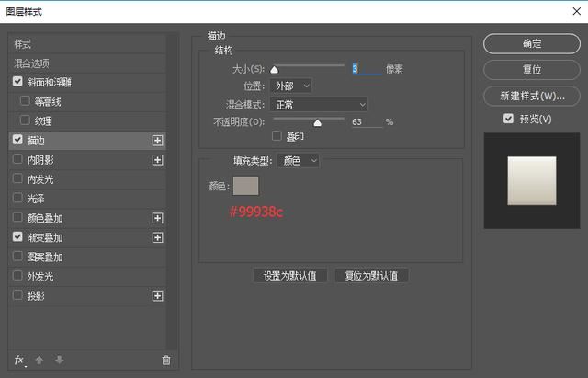
Task: Uncheck the 斜面和浮雕 checkbox
Action: [17, 82]
